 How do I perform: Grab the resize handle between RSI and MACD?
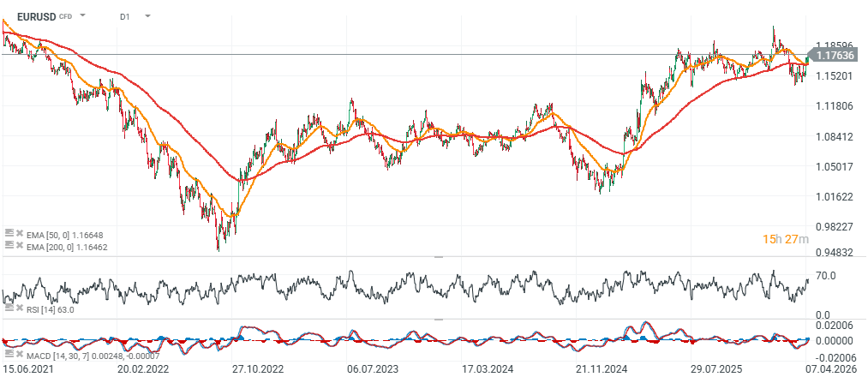(x=439, y=319)
